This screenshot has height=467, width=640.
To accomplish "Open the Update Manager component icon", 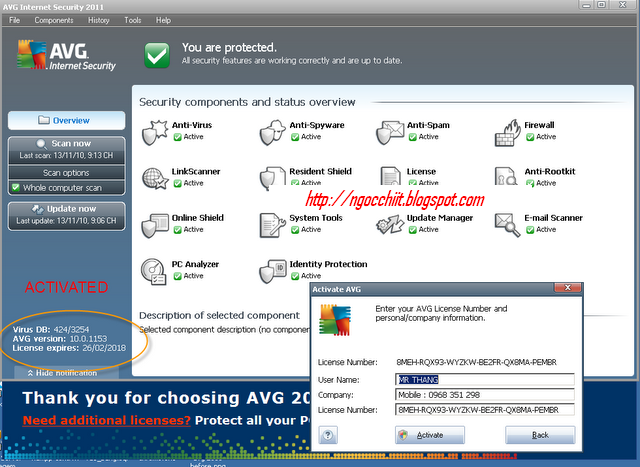I will pyautogui.click(x=390, y=225).
